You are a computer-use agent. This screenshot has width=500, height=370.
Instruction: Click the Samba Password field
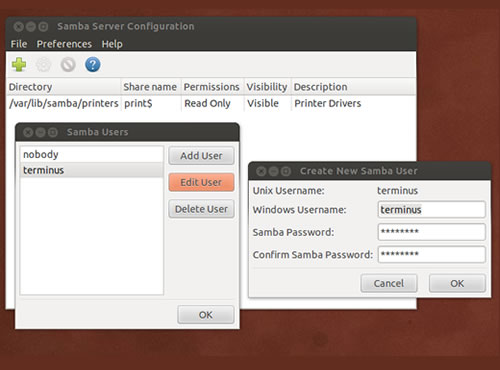[432, 232]
